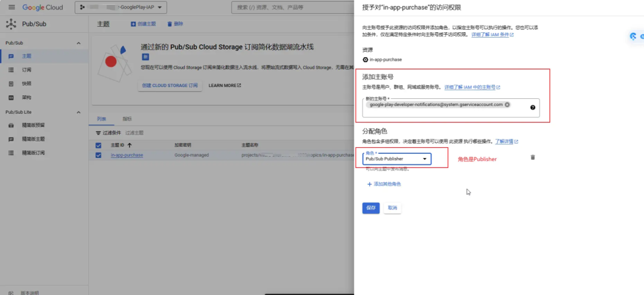Click the Pub/Sub product icon

[11, 24]
